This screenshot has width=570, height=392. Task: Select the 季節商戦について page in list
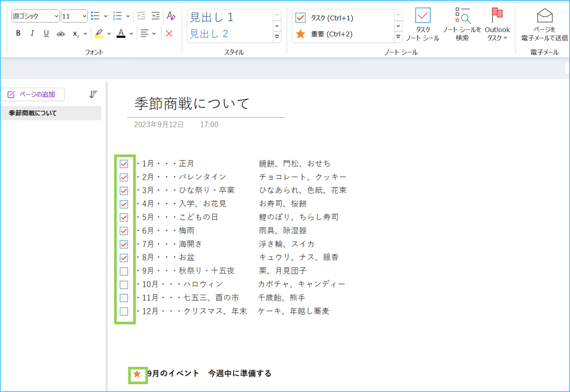point(51,113)
